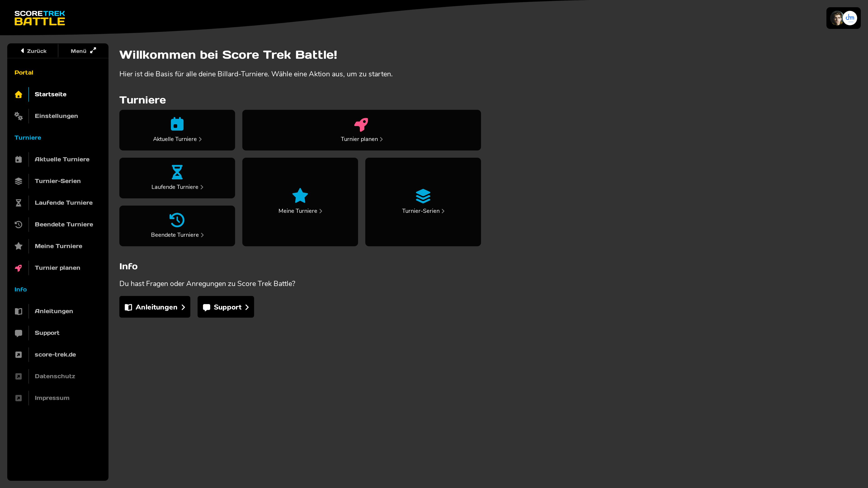Click the chevron on Anleitungen button
The height and width of the screenshot is (488, 868).
coord(183,307)
